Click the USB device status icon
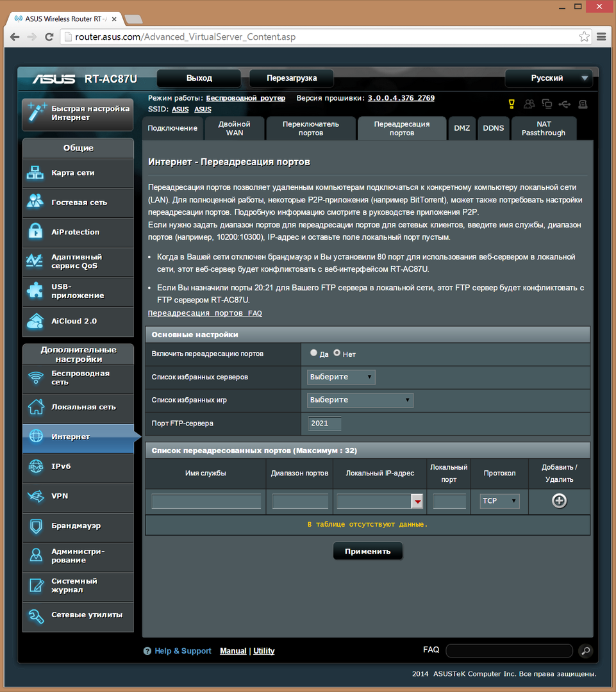The image size is (616, 692). pos(564,104)
